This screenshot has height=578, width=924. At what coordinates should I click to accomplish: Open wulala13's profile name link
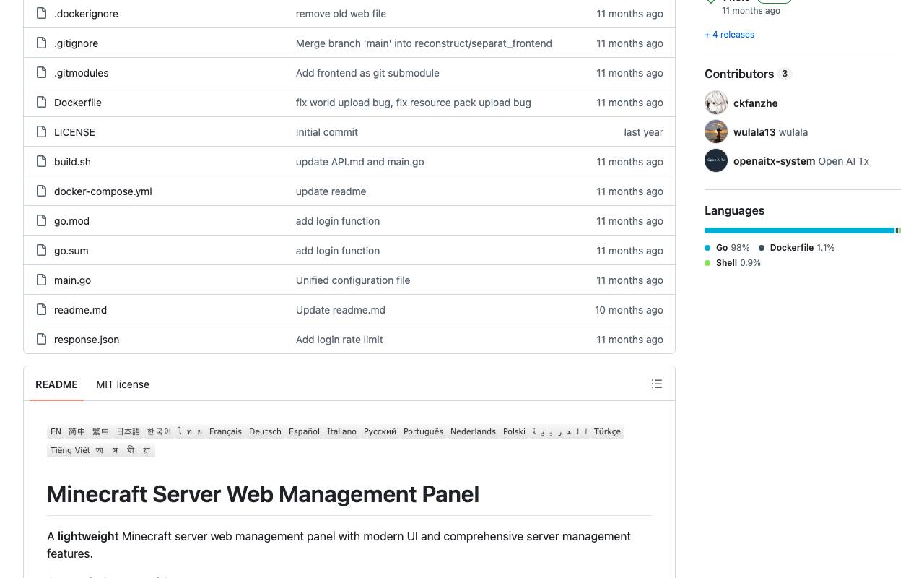click(x=754, y=132)
